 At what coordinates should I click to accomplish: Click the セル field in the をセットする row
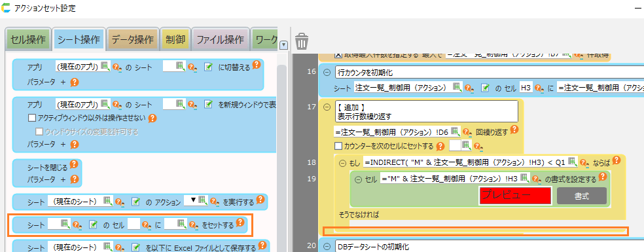tap(134, 225)
